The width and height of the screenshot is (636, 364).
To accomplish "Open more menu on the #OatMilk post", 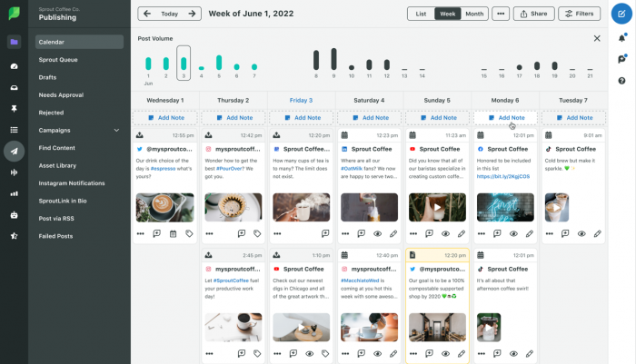I will pyautogui.click(x=345, y=233).
